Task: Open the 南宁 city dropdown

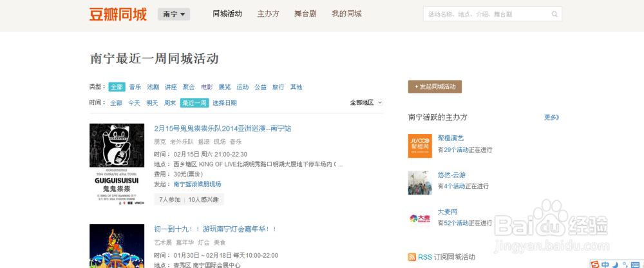Action: click(174, 14)
